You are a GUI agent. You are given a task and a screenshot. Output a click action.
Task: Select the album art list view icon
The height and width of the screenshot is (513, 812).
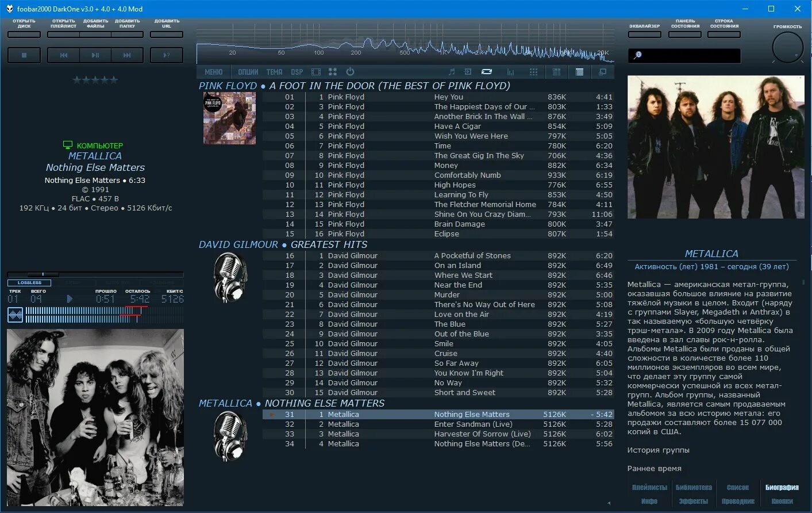click(x=556, y=72)
